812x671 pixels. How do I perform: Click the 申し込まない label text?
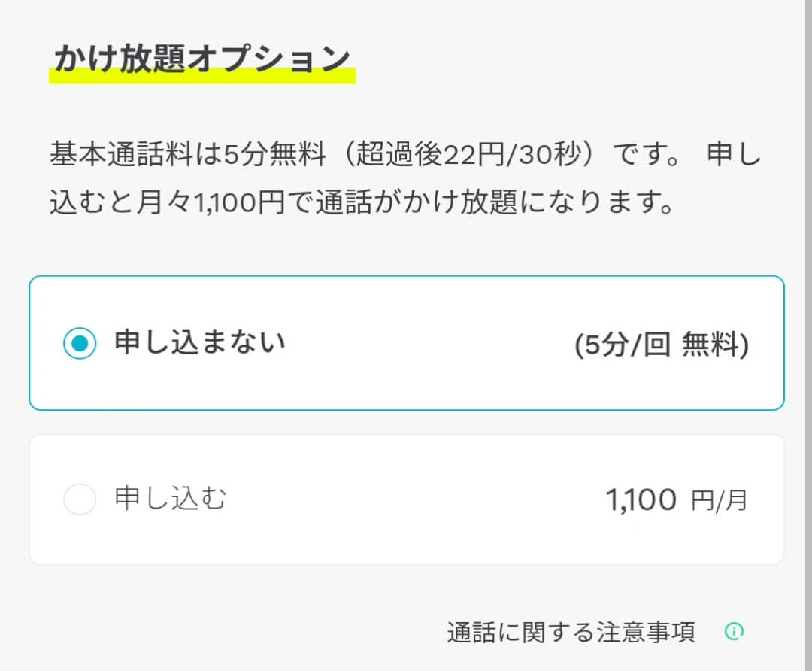(x=200, y=342)
